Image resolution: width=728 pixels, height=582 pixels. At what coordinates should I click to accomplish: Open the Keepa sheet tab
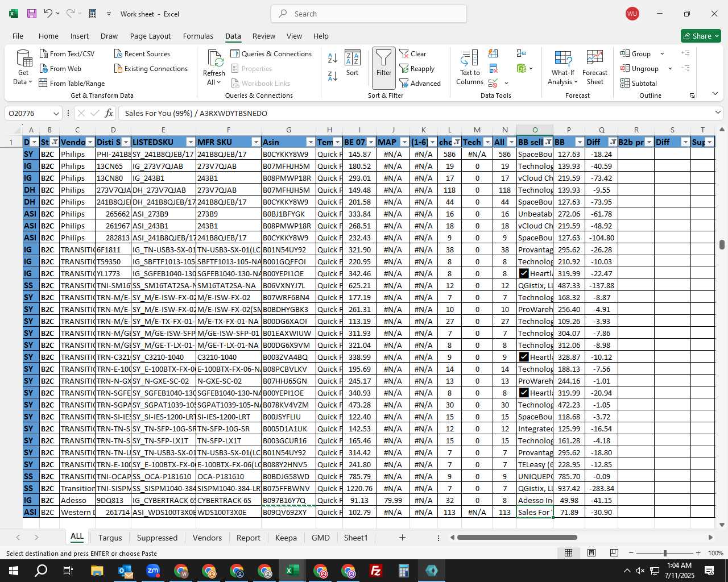(286, 538)
